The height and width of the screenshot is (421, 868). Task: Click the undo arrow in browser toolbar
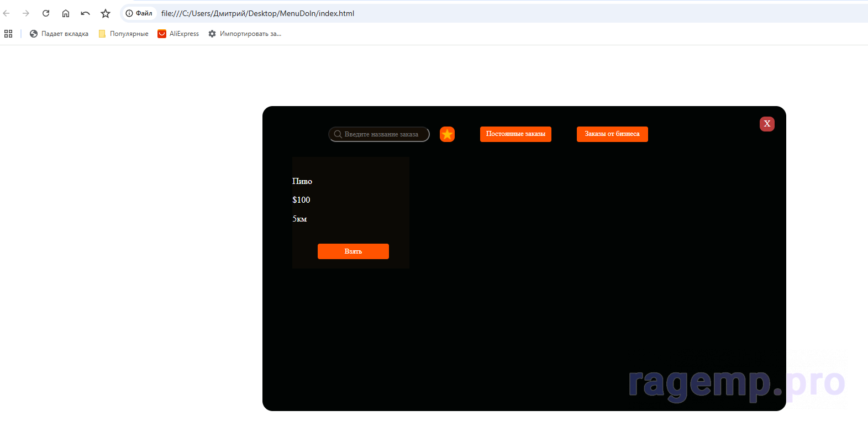85,13
